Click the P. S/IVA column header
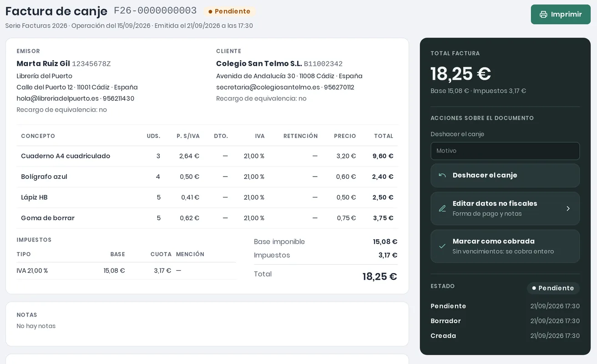Image resolution: width=597 pixels, height=364 pixels. click(x=188, y=136)
